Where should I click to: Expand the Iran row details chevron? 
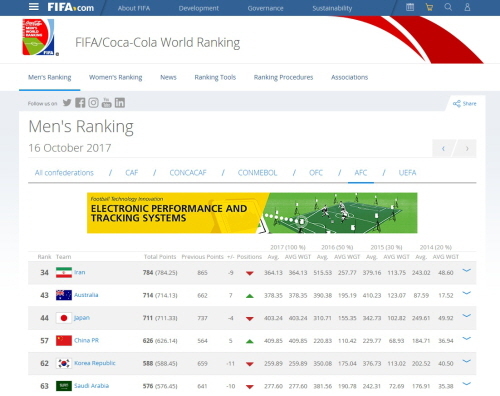[x=467, y=271]
